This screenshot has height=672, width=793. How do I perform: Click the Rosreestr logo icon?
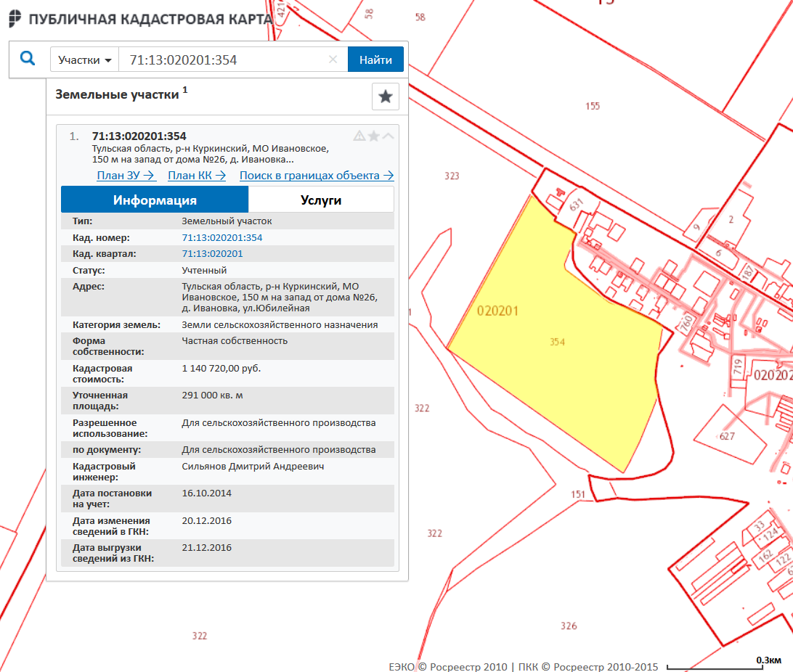click(x=15, y=18)
